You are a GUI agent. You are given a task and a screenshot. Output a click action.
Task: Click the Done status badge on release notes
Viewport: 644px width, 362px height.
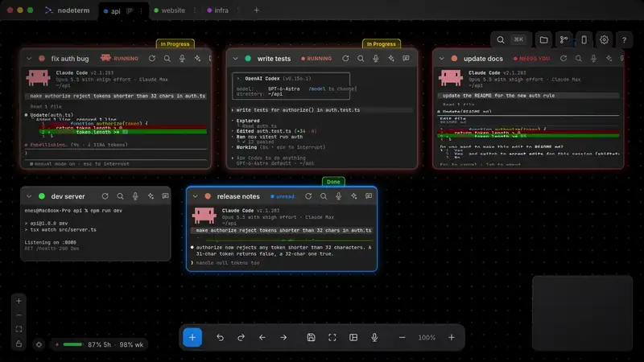333,182
